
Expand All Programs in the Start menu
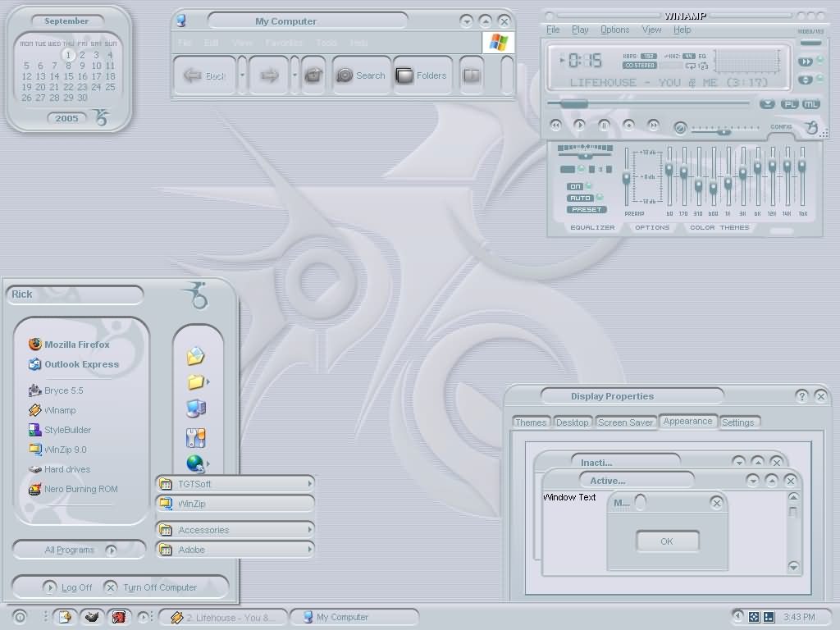(80, 550)
